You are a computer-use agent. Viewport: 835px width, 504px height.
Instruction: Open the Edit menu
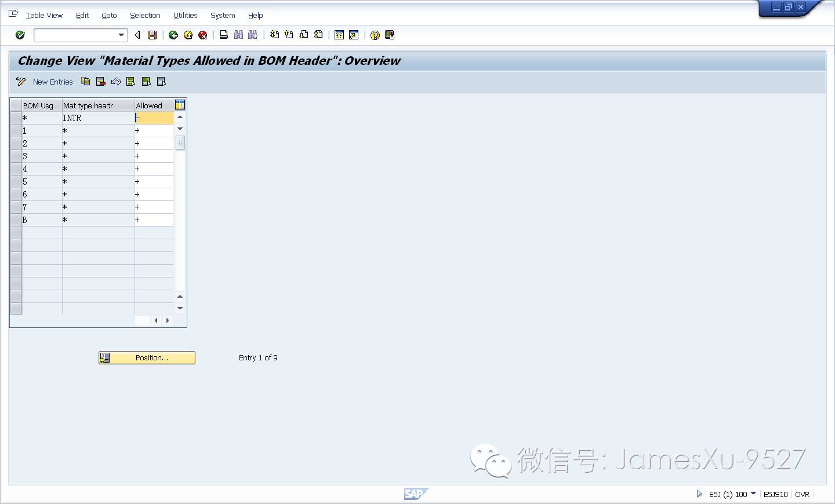(82, 16)
